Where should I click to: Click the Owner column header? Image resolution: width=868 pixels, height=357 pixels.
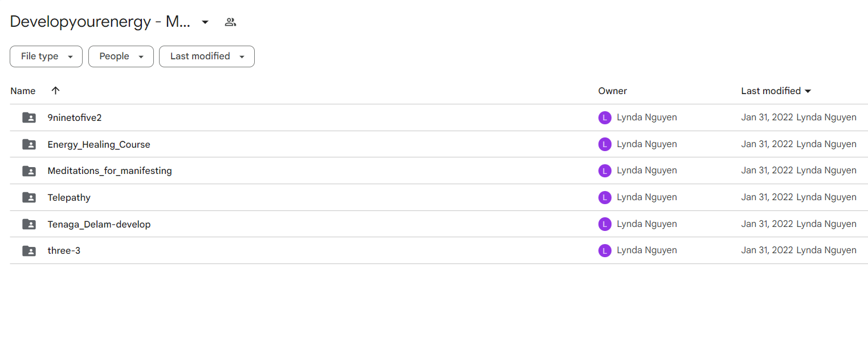(612, 91)
